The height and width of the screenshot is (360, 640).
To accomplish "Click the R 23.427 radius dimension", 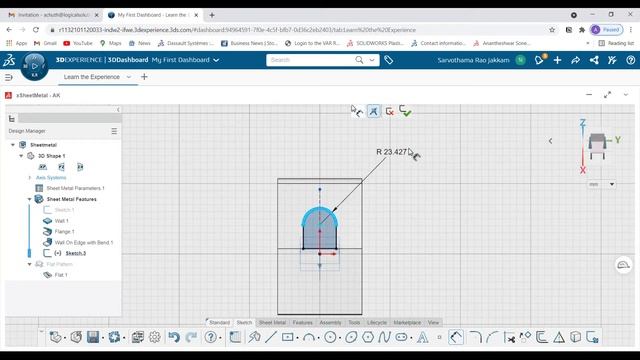I will click(391, 152).
